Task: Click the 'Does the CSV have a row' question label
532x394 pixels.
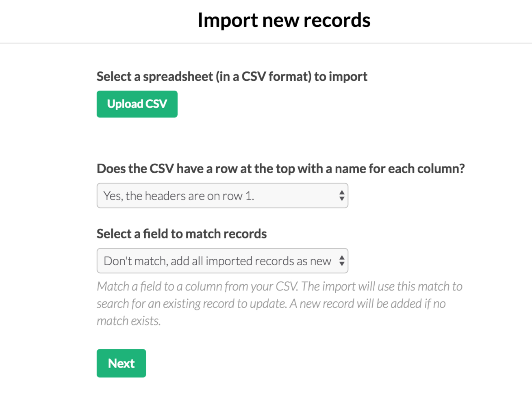Action: (280, 169)
